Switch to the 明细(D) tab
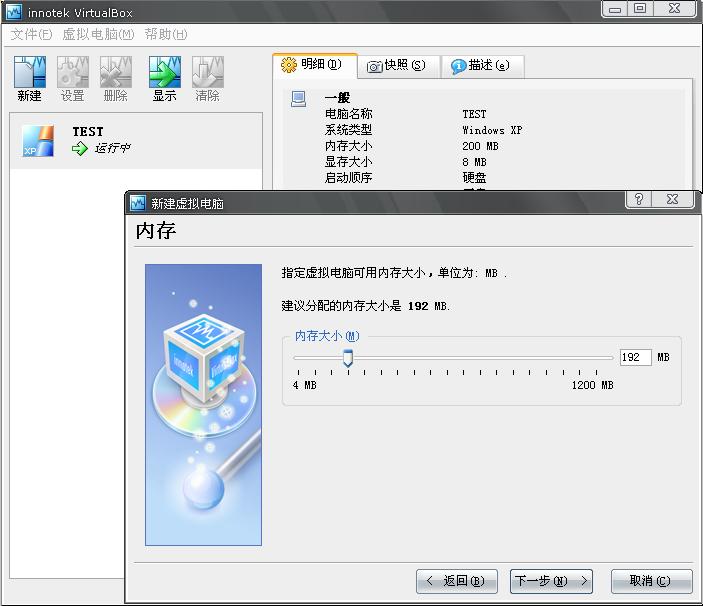 click(315, 65)
